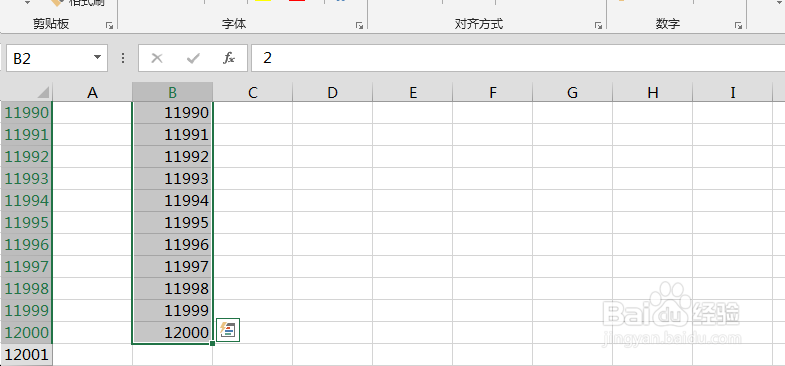Click cell B containing 11990
This screenshot has width=785, height=366.
click(172, 113)
